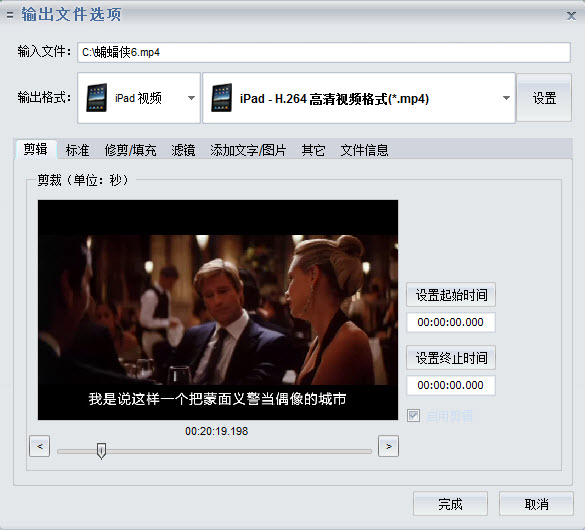Open the 标准 tab
Screen dimensions: 585x530
[77, 150]
